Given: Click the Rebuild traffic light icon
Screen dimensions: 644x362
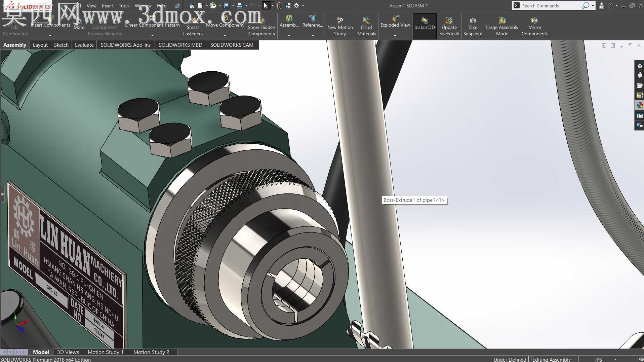Looking at the screenshot, I should click(279, 6).
